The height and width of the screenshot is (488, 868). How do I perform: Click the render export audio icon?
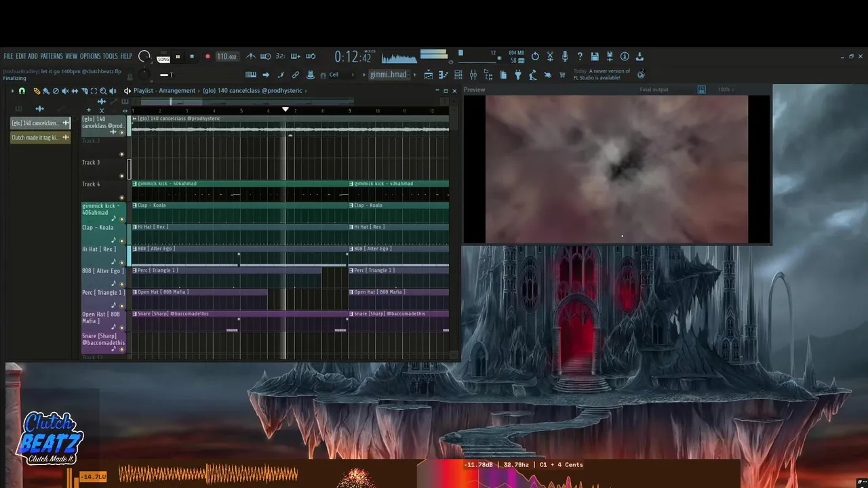pos(610,56)
